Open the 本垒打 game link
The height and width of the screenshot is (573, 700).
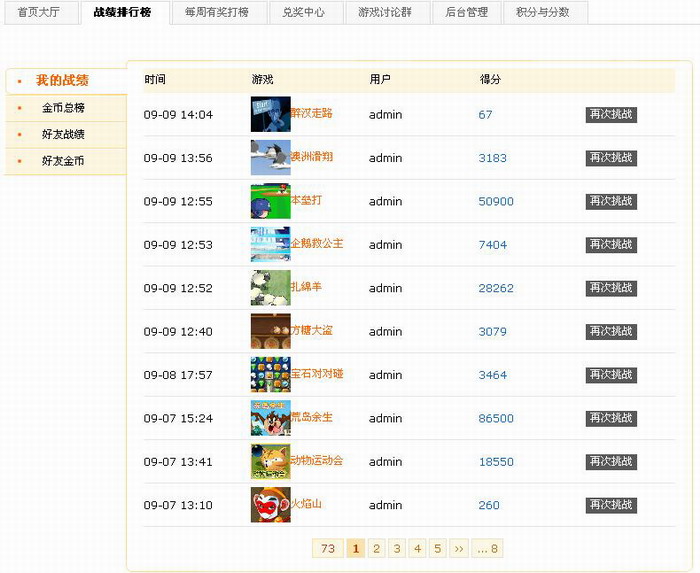click(306, 200)
